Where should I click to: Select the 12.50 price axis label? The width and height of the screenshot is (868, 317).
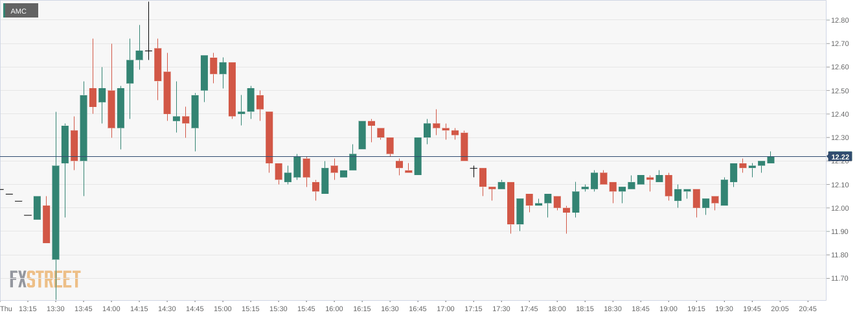(840, 91)
